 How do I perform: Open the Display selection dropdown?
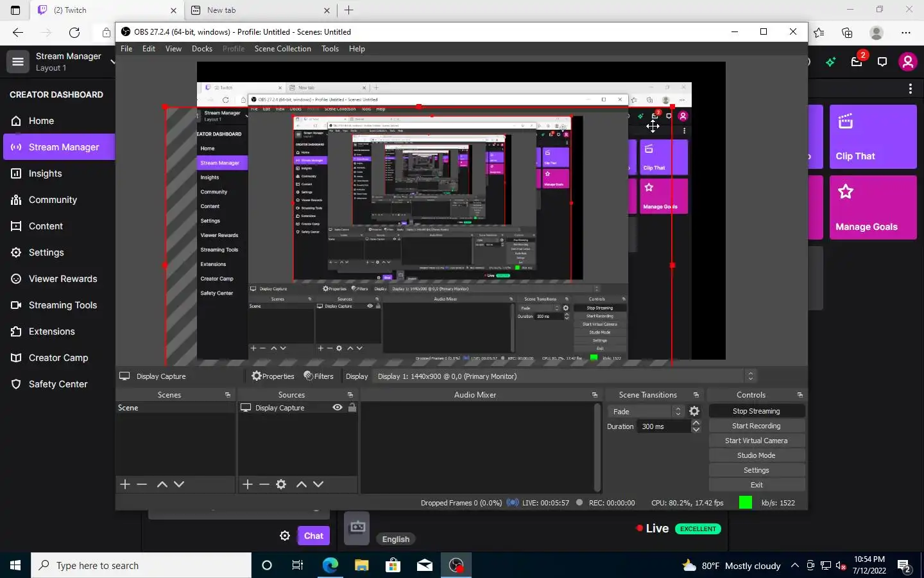click(565, 376)
